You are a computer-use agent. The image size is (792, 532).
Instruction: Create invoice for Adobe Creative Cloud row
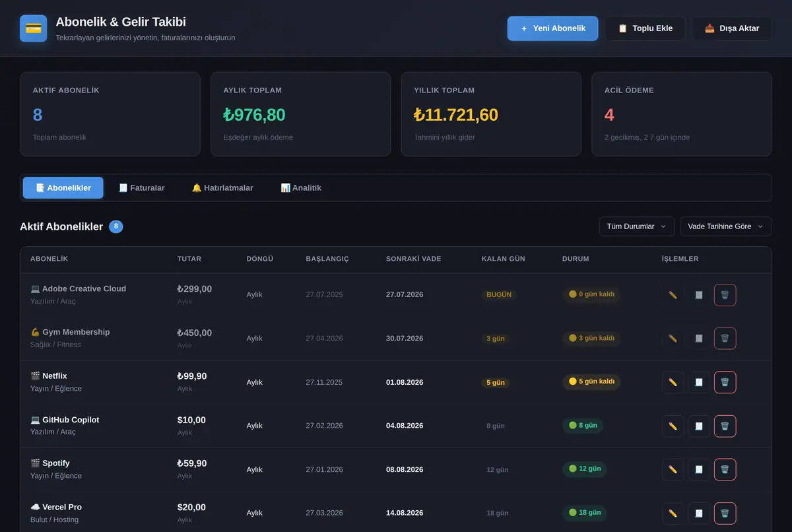699,295
